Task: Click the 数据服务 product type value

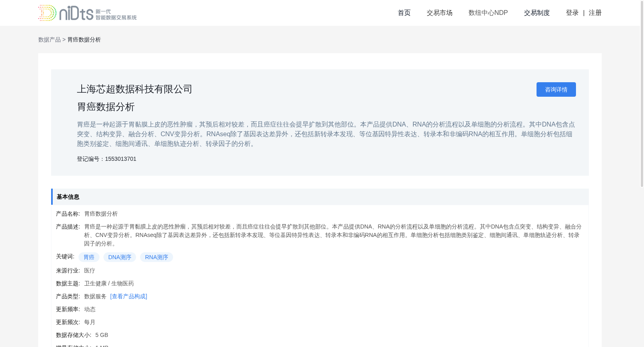Action: (95, 296)
